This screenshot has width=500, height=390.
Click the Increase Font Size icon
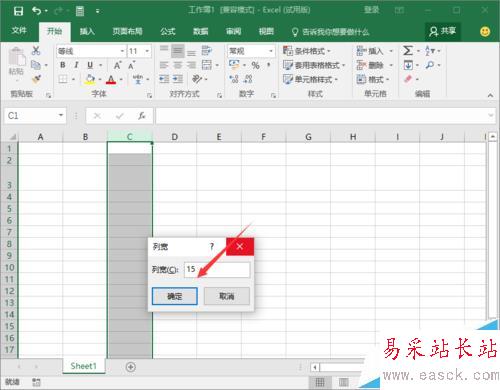pyautogui.click(x=118, y=65)
